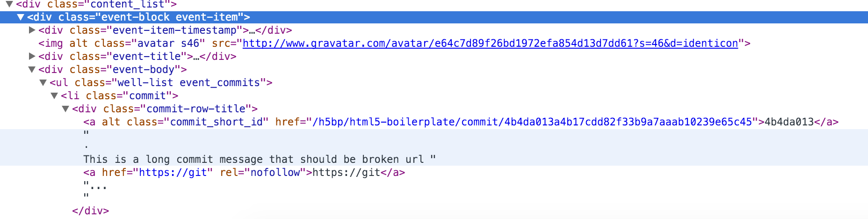Select the long commit message text node
Image resolution: width=868 pixels, height=219 pixels.
253,159
